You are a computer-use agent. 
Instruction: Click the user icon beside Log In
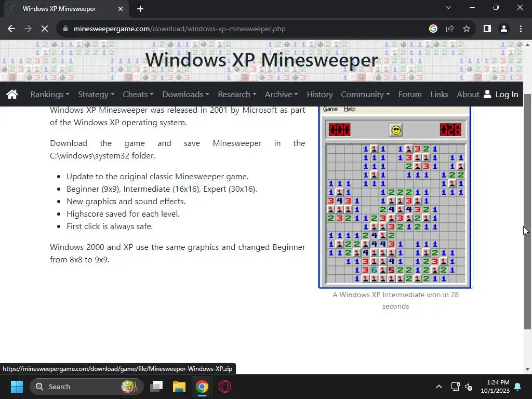pyautogui.click(x=487, y=94)
